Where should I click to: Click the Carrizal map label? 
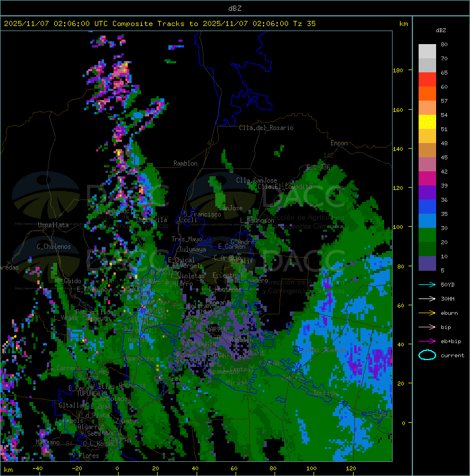tap(167, 379)
